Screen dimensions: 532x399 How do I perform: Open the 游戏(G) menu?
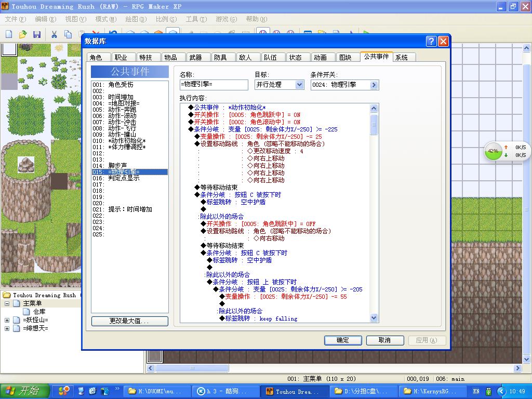(x=227, y=19)
